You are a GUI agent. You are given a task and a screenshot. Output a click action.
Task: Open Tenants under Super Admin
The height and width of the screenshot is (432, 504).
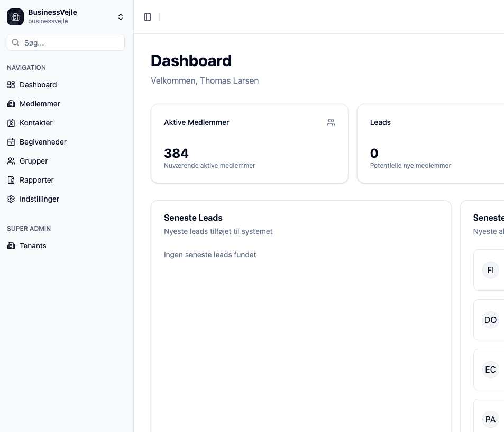[33, 246]
